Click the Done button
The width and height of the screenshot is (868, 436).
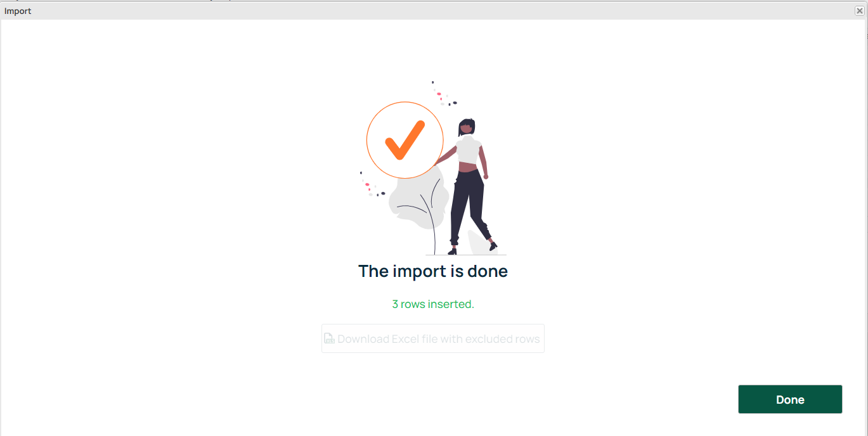pyautogui.click(x=790, y=399)
